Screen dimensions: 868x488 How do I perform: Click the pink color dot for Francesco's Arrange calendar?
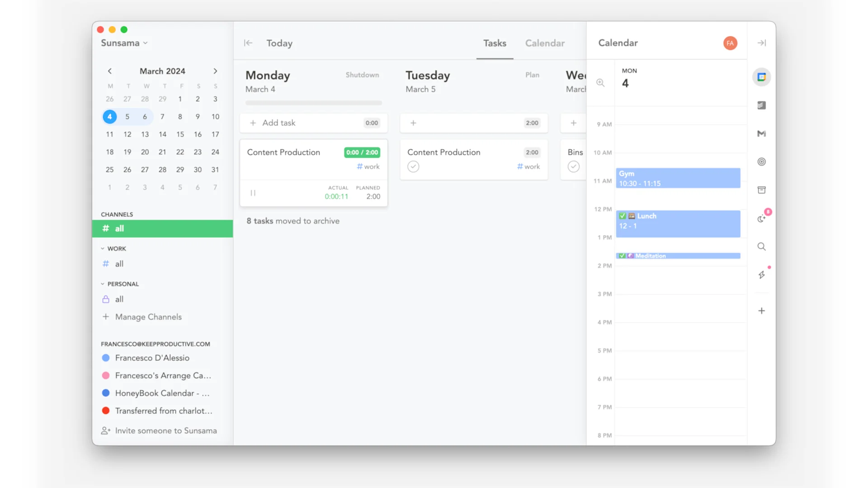[106, 375]
